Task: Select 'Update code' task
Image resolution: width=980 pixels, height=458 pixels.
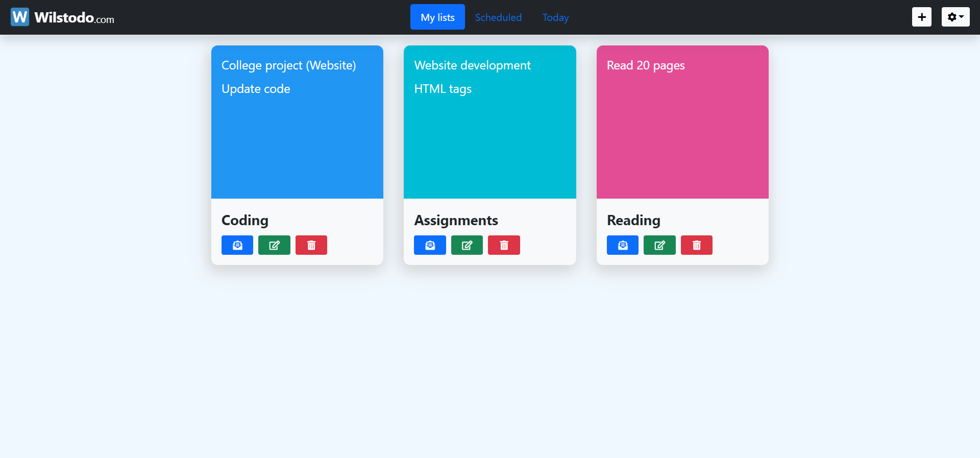Action: (256, 89)
